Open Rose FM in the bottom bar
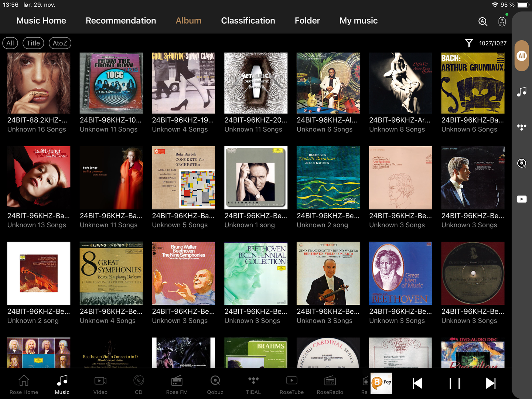The image size is (532, 399). [x=177, y=384]
